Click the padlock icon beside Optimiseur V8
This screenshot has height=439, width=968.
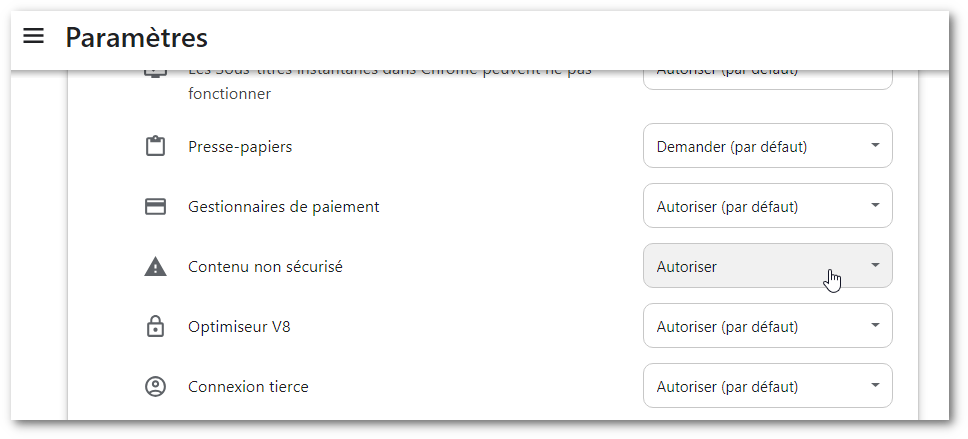pyautogui.click(x=155, y=327)
